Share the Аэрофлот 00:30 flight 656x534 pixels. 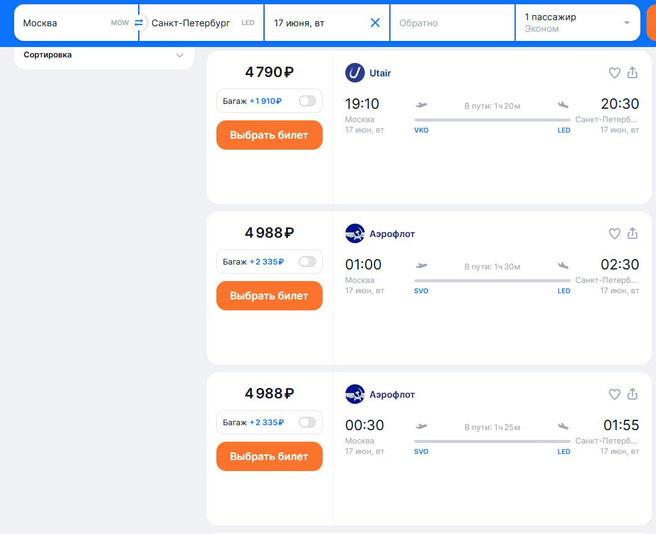(x=632, y=395)
